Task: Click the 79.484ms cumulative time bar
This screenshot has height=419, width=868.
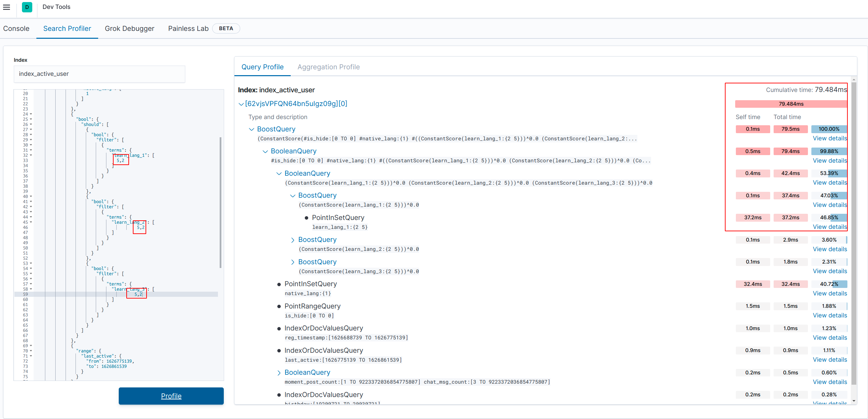Action: click(790, 104)
